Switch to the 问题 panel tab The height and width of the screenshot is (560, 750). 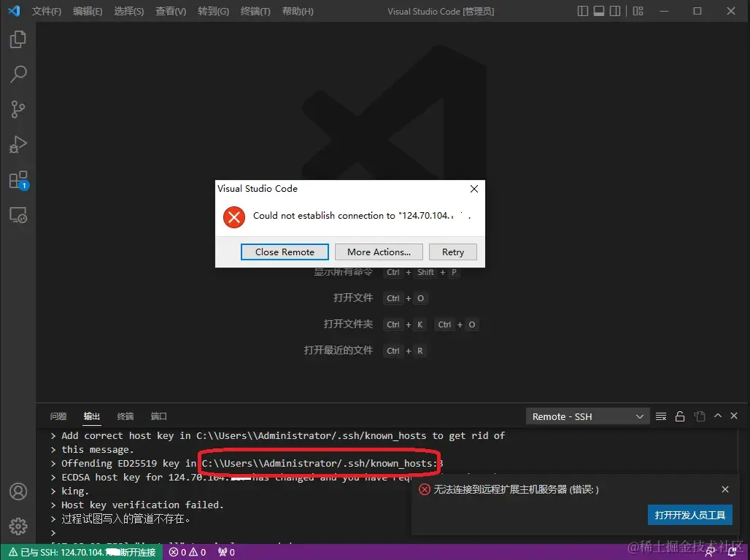(x=58, y=416)
